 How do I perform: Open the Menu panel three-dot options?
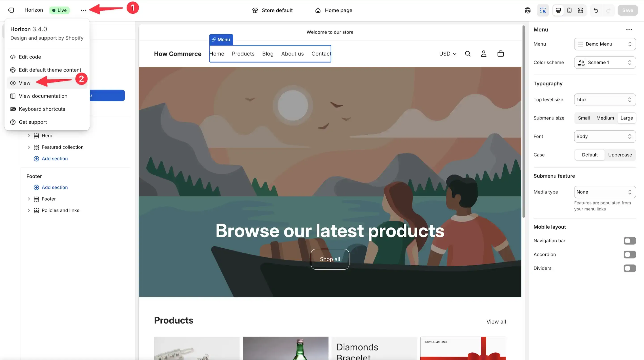629,30
